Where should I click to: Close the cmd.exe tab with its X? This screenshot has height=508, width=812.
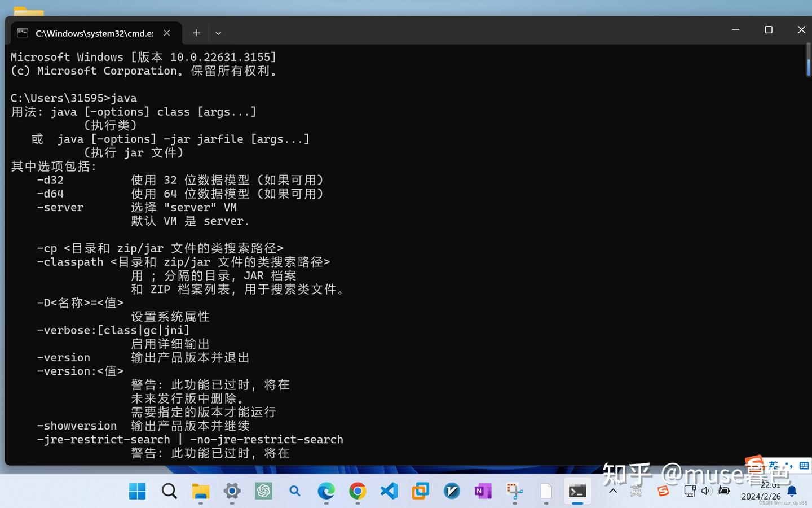(166, 33)
